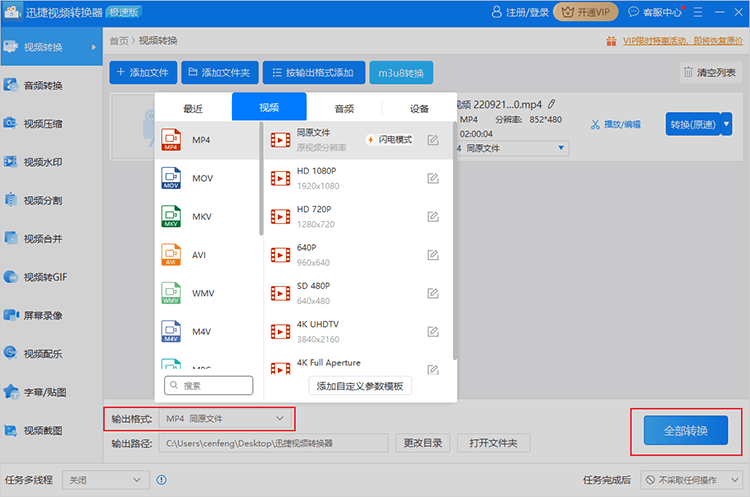Click 清空列表 to clear the list
Screen dimensions: 750x497
coord(709,72)
